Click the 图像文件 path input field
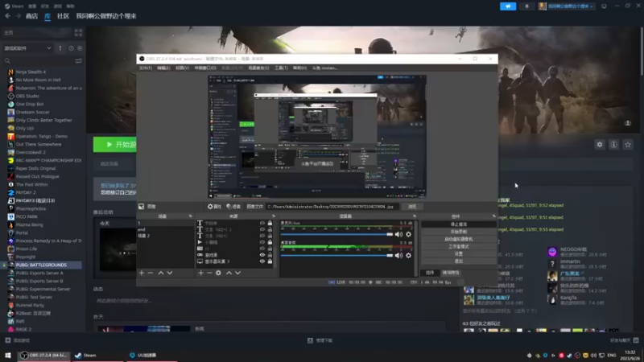This screenshot has height=362, width=644. coord(332,207)
